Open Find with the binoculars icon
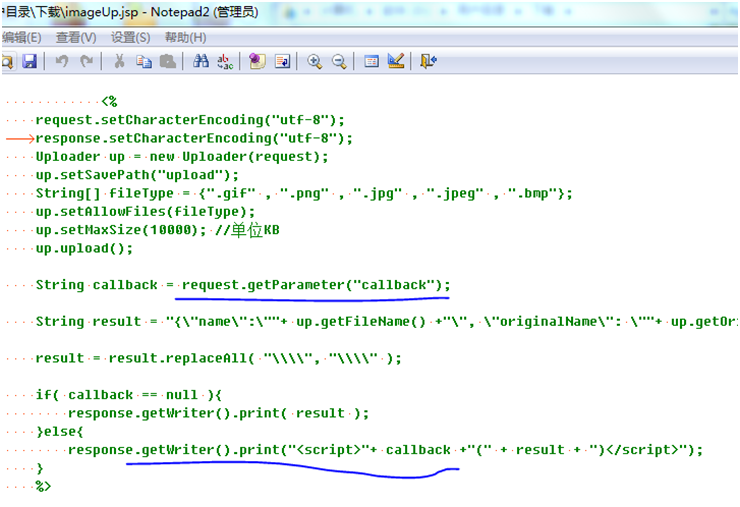The height and width of the screenshot is (507, 740). [x=201, y=61]
